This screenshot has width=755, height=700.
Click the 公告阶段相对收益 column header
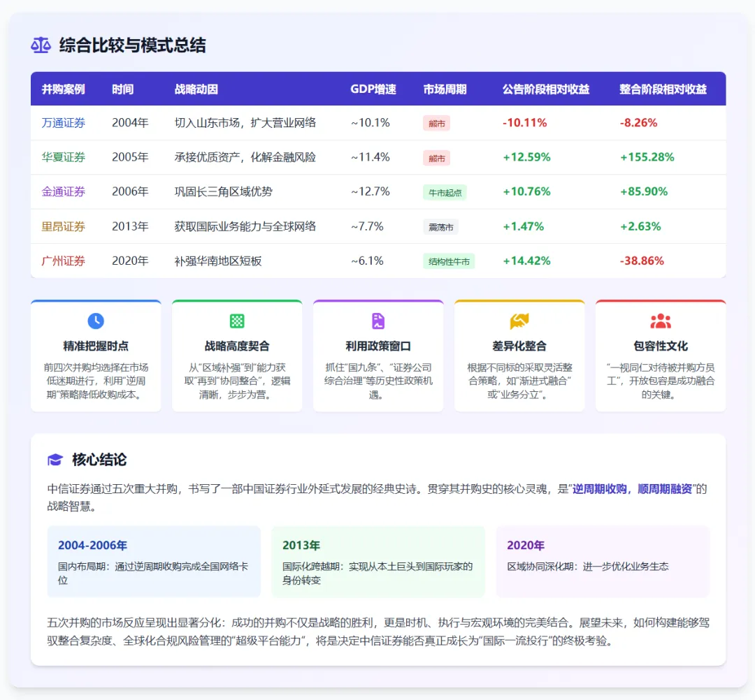(546, 89)
